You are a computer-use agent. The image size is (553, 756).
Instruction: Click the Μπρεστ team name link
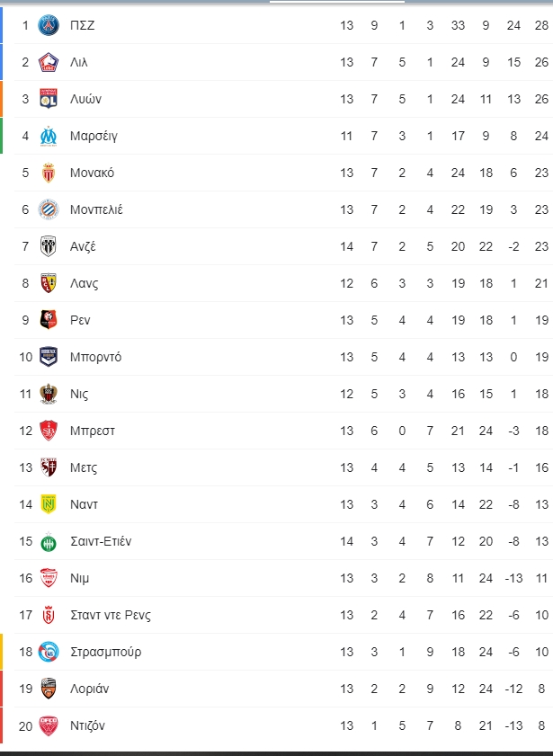coord(92,431)
